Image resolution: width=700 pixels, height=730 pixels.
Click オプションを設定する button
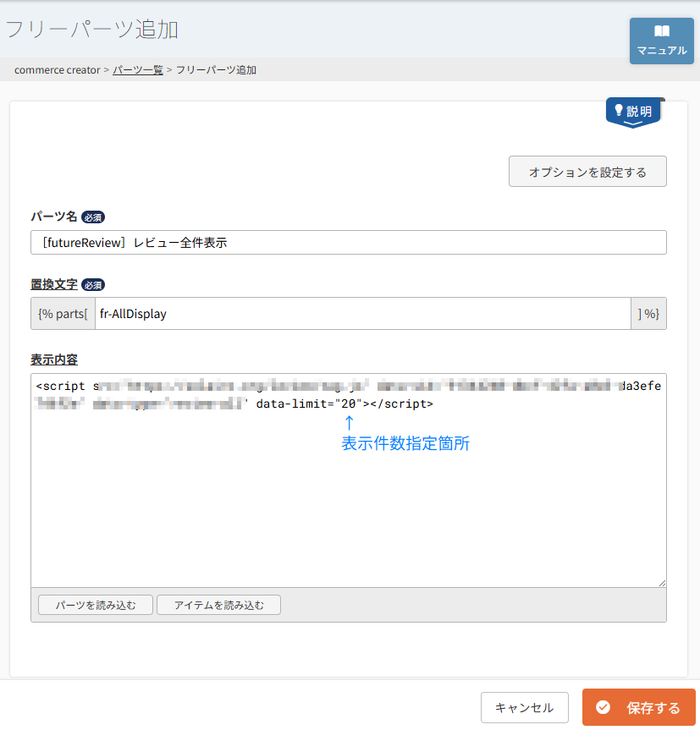point(587,172)
